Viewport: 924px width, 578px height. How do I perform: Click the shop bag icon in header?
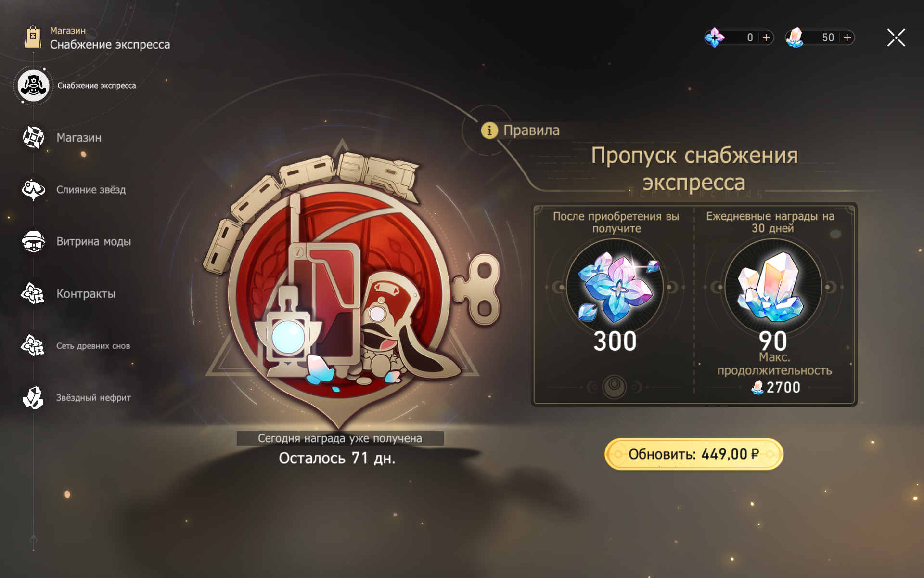[x=33, y=37]
